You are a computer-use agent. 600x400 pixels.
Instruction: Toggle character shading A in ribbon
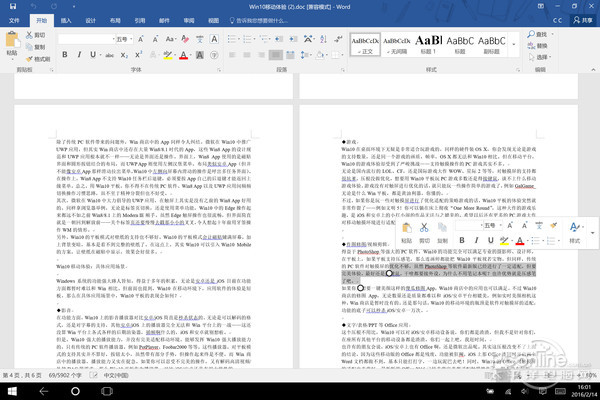coord(200,55)
